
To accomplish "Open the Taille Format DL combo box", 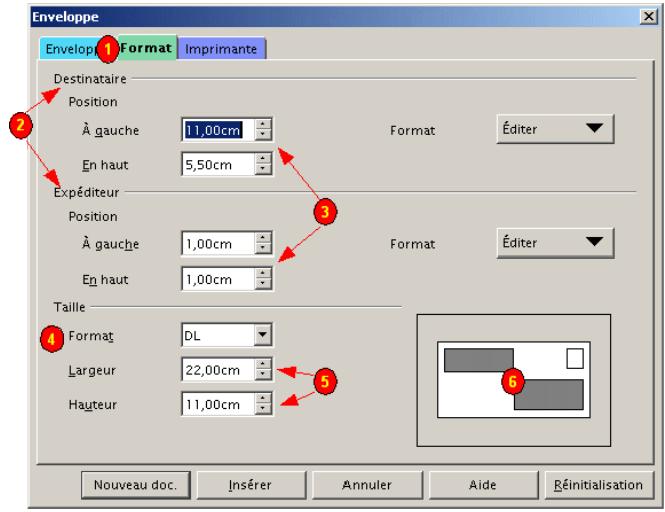I will click(x=226, y=336).
